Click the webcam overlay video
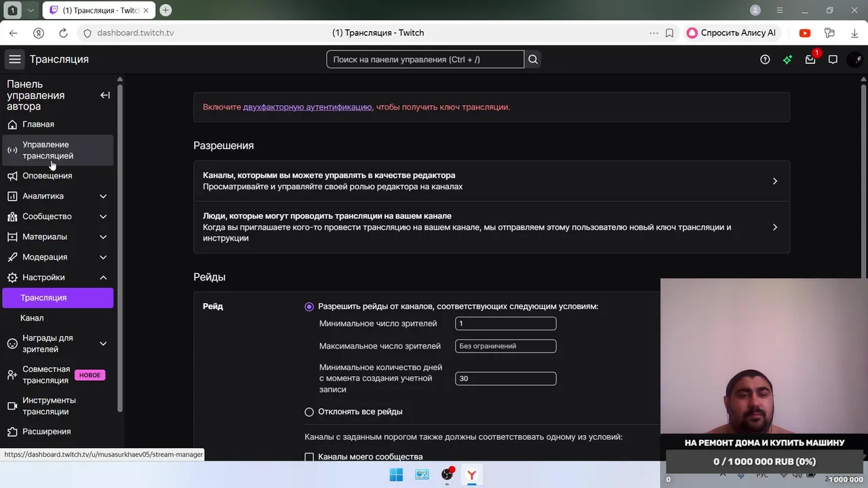868x488 pixels. 764,356
